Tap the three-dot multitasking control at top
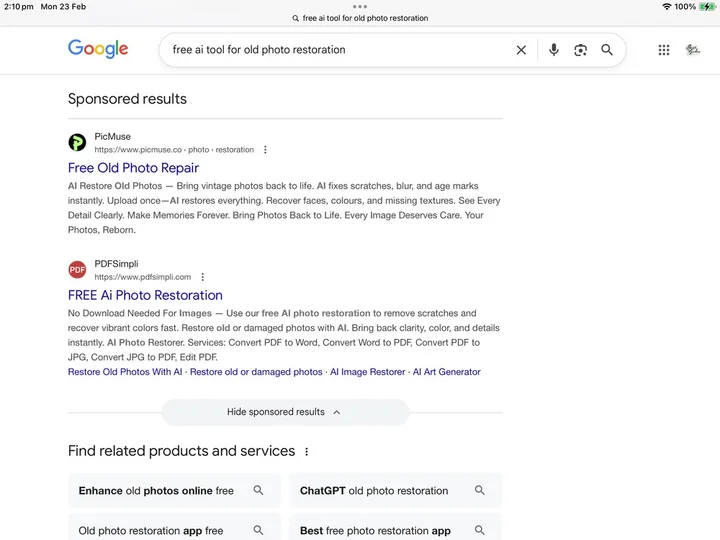Image resolution: width=720 pixels, height=540 pixels. 360,6
